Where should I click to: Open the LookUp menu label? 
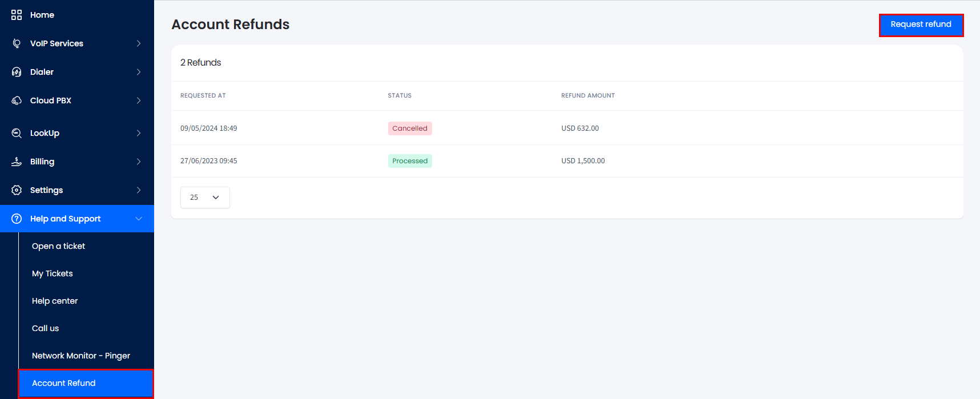[45, 133]
